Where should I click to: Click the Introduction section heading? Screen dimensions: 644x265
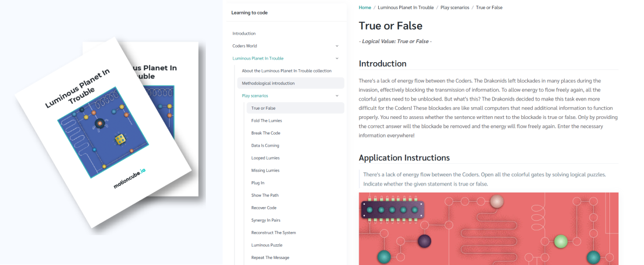pyautogui.click(x=383, y=64)
